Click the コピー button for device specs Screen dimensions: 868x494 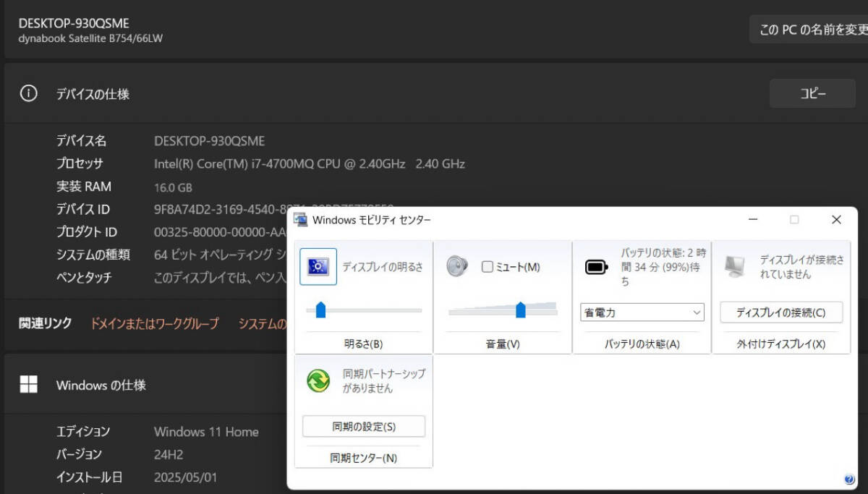click(x=812, y=94)
